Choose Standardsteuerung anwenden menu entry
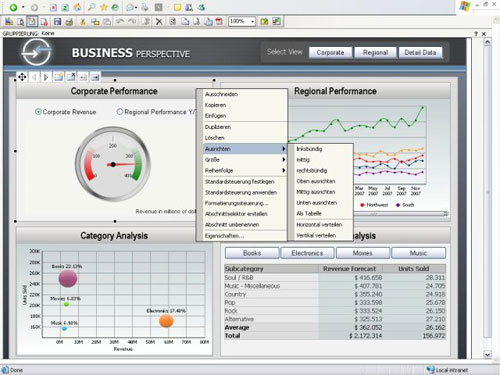Screen dimensions: 500x375 245,192
